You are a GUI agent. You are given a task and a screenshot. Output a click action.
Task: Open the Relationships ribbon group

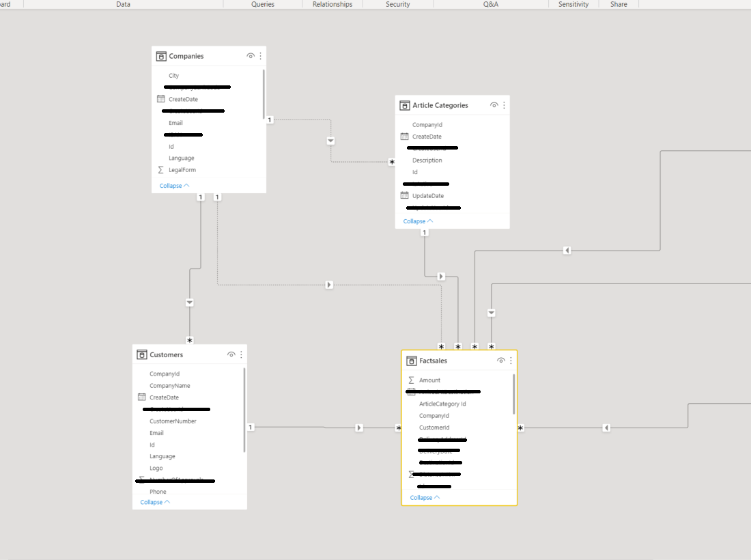click(332, 4)
